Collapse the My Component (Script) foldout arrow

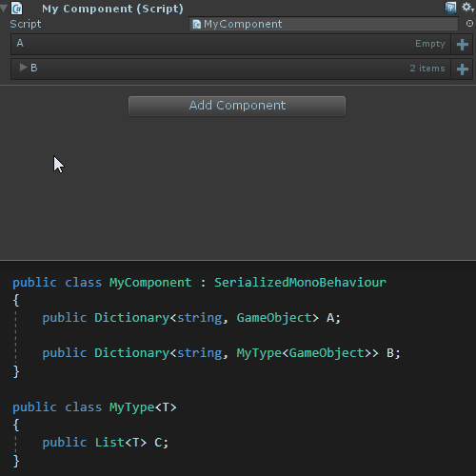point(4,9)
